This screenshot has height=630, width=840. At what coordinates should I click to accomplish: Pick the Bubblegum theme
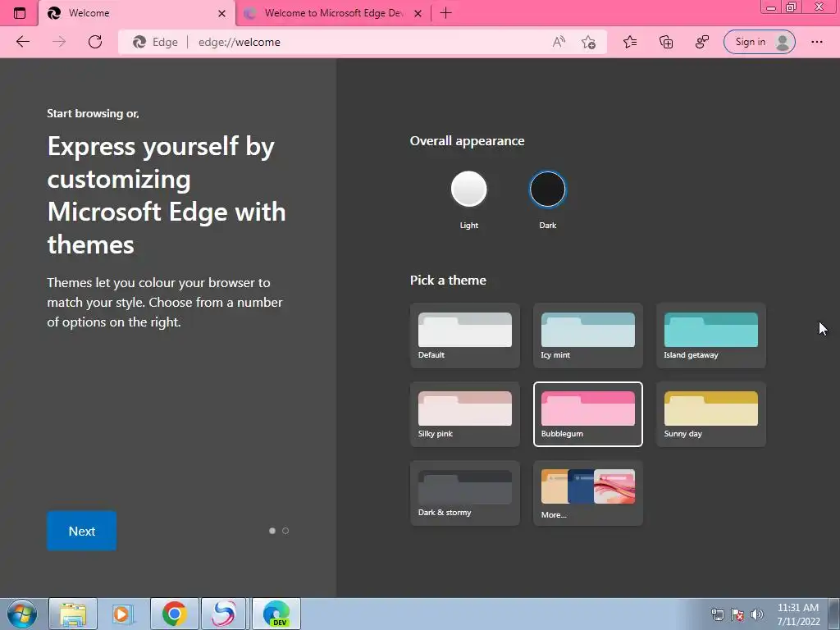(587, 414)
